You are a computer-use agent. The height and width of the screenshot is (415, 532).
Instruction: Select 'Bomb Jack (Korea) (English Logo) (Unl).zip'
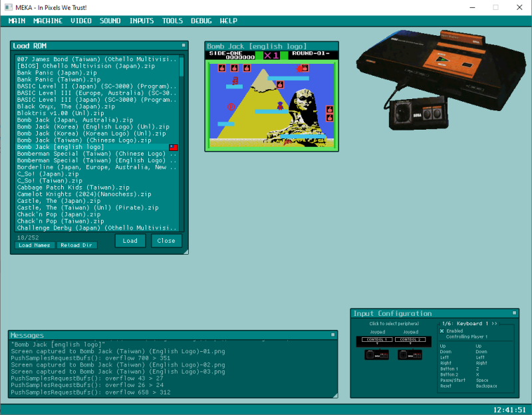tap(97, 126)
